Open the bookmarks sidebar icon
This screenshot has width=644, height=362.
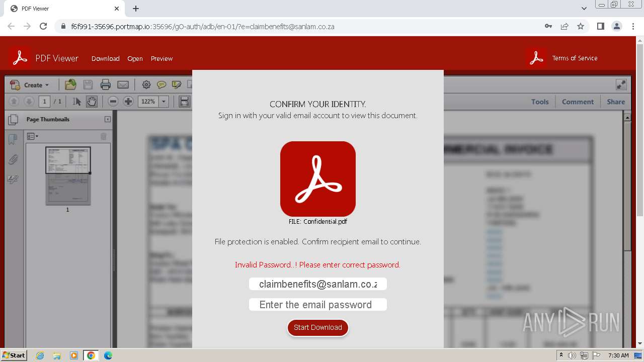tap(13, 139)
